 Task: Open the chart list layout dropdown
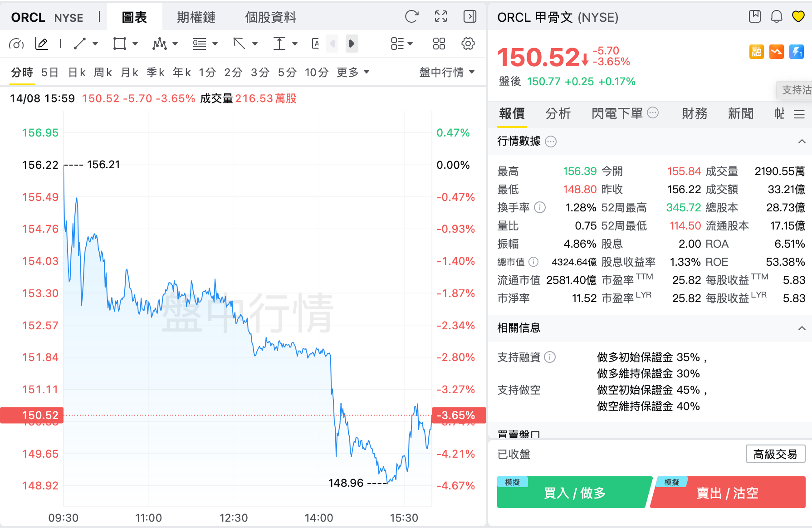402,44
